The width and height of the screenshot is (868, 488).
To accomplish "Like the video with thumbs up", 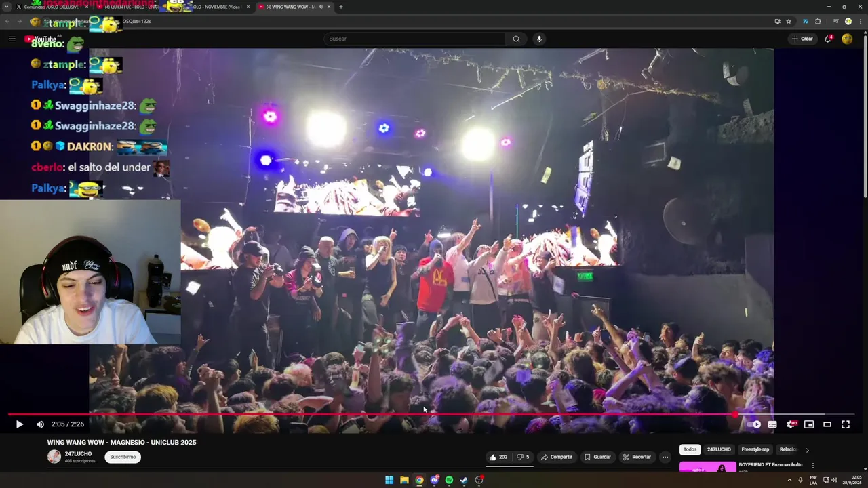I will (x=498, y=457).
